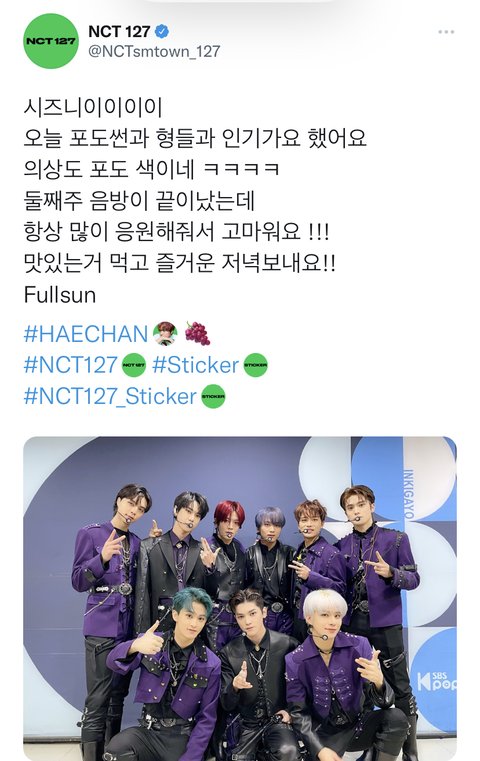Open the three-dot more options menu
The width and height of the screenshot is (480, 761).
(x=446, y=32)
